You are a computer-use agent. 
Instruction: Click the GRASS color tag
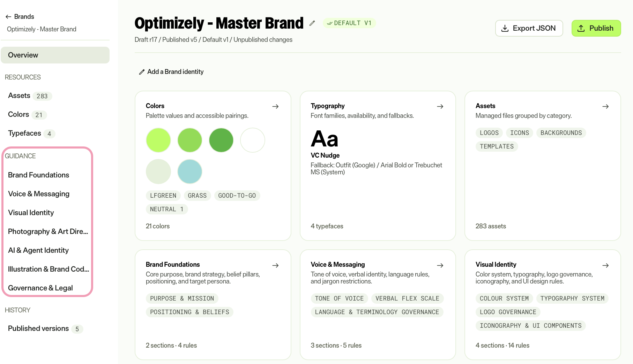(197, 196)
